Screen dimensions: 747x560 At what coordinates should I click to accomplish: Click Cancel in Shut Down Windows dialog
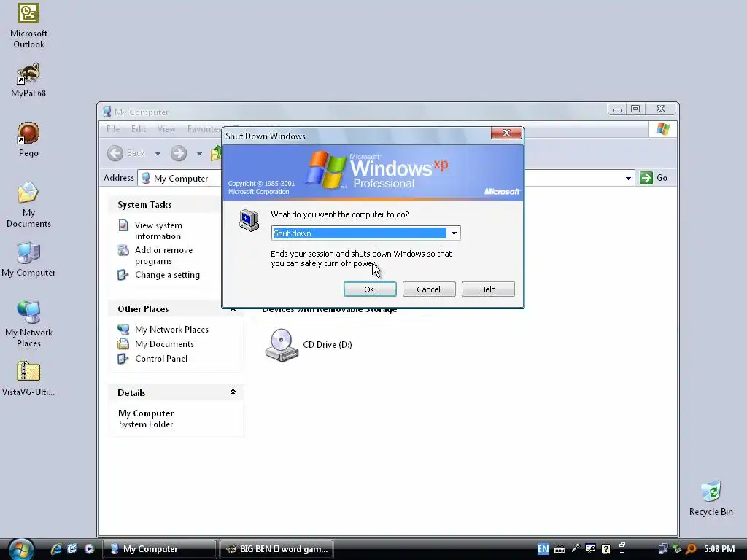pos(429,289)
